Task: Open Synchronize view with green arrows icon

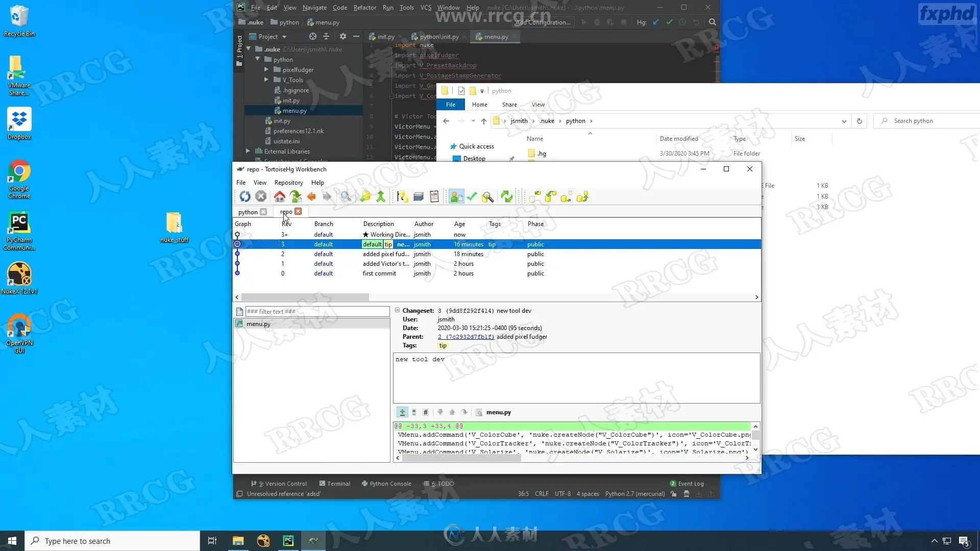Action: (506, 197)
